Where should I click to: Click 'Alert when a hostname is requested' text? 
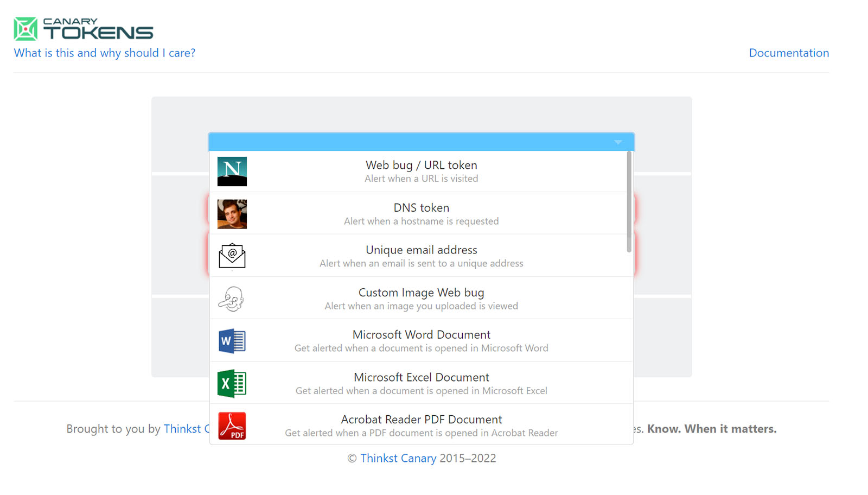pyautogui.click(x=422, y=221)
